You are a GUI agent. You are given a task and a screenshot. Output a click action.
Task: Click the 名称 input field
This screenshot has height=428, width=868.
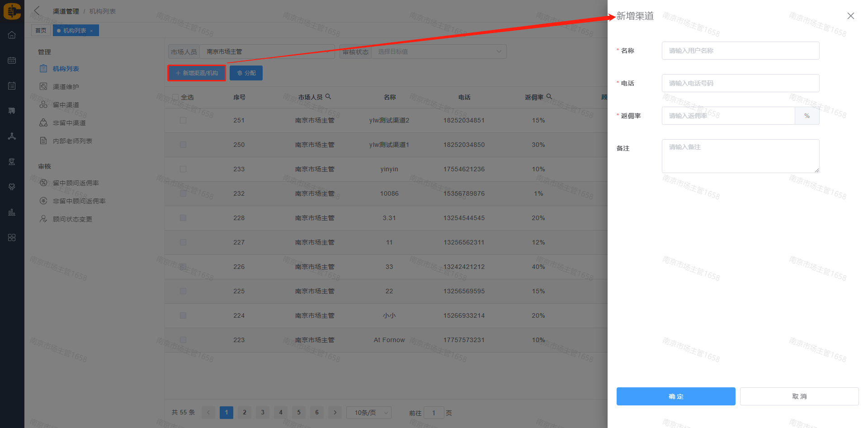[x=740, y=51]
